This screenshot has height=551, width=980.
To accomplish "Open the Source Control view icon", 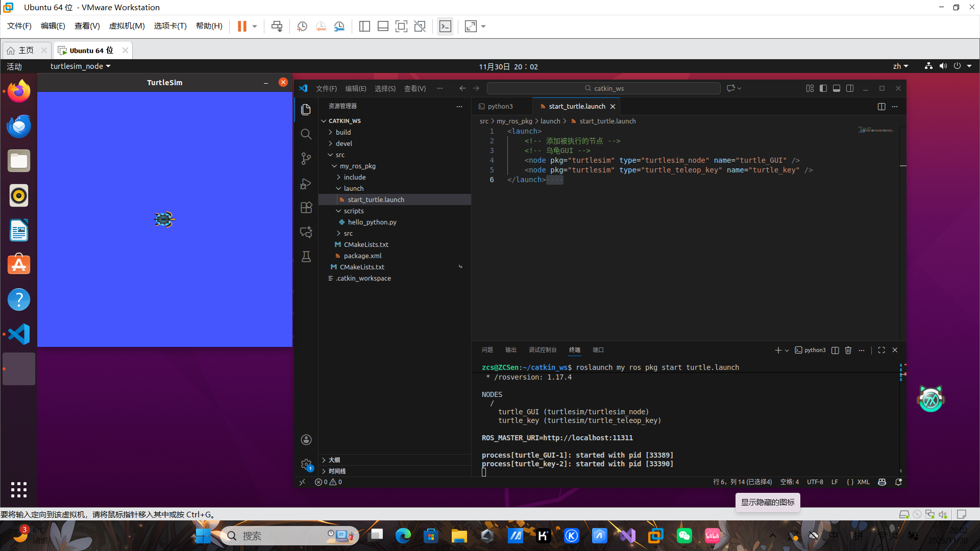I will coord(306,159).
